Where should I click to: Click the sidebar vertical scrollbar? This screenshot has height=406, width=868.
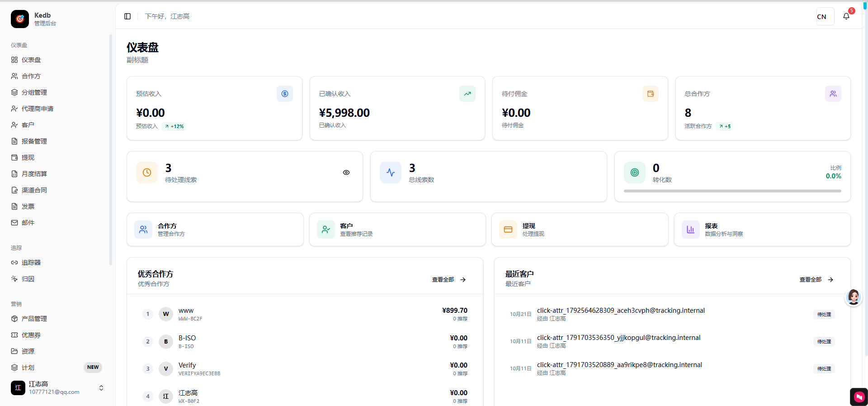(x=111, y=149)
